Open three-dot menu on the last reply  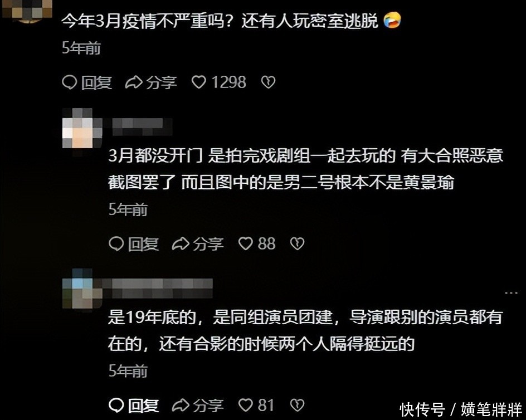tap(511, 293)
